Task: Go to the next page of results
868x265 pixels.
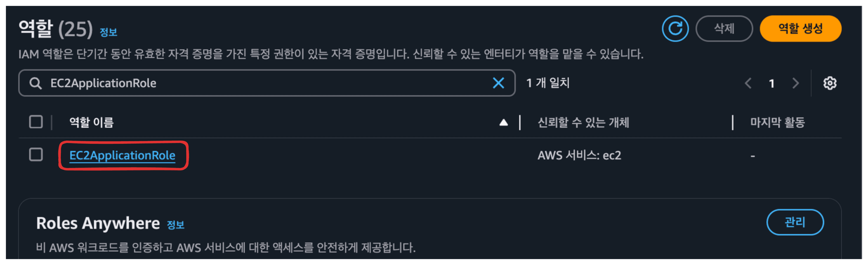Action: click(x=796, y=83)
